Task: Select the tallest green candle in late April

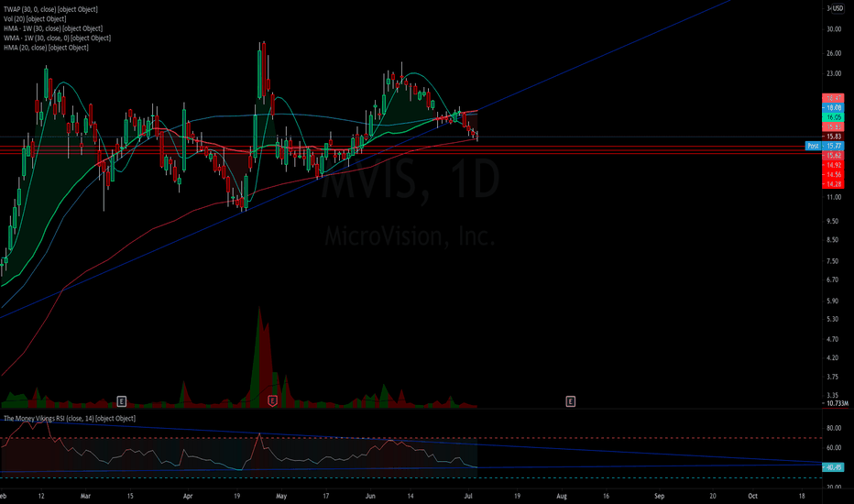Action: pos(259,74)
